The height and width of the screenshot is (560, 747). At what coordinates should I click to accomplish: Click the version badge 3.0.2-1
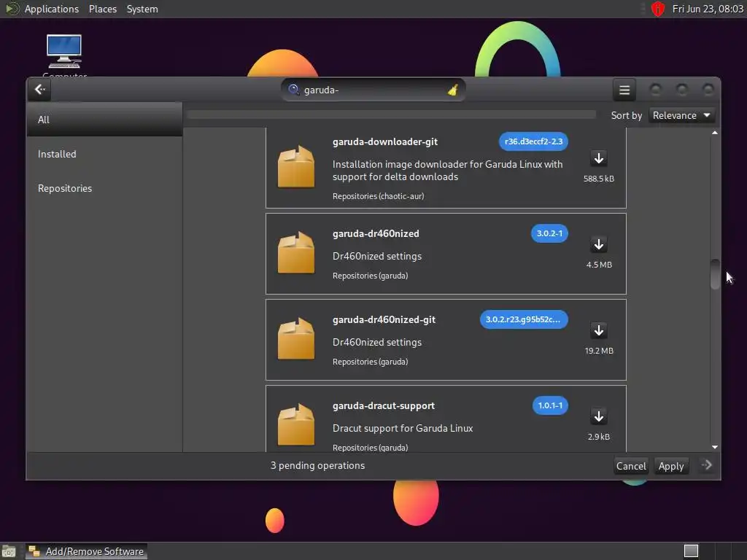tap(549, 233)
